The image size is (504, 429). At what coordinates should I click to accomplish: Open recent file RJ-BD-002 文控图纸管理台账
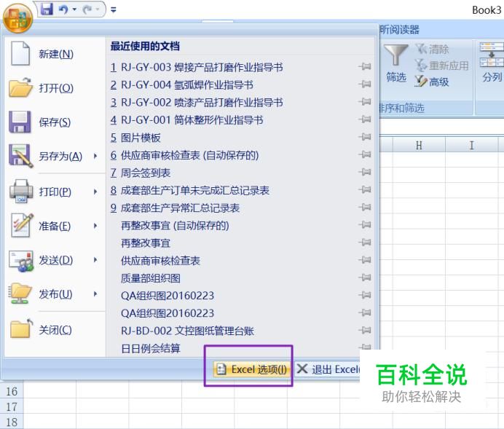[x=187, y=331]
